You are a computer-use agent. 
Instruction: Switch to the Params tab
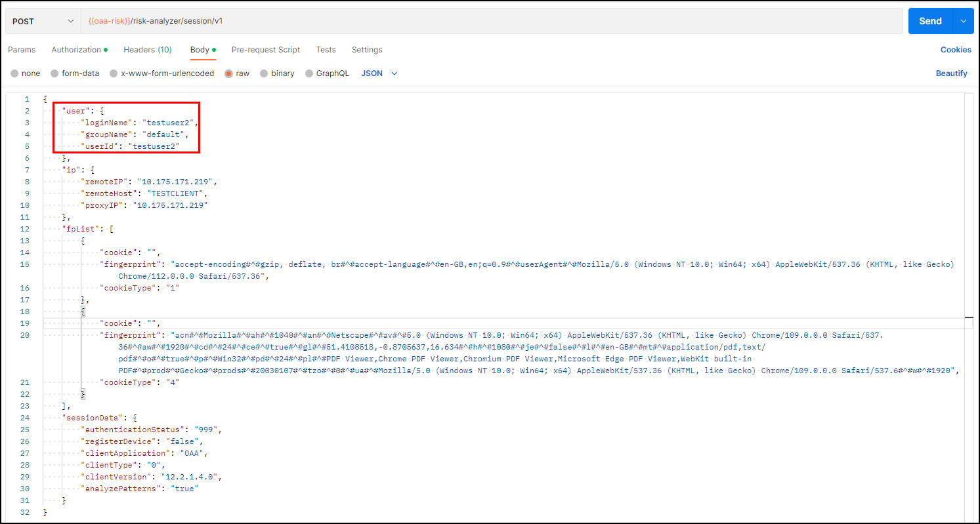click(x=22, y=50)
